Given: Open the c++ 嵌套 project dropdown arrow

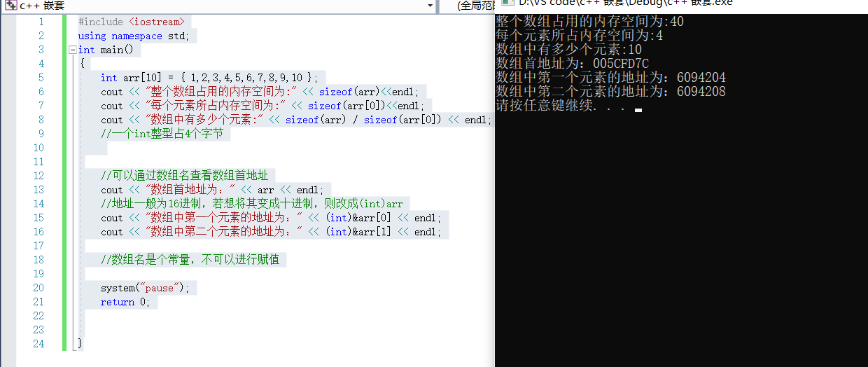Looking at the screenshot, I should coord(429,6).
